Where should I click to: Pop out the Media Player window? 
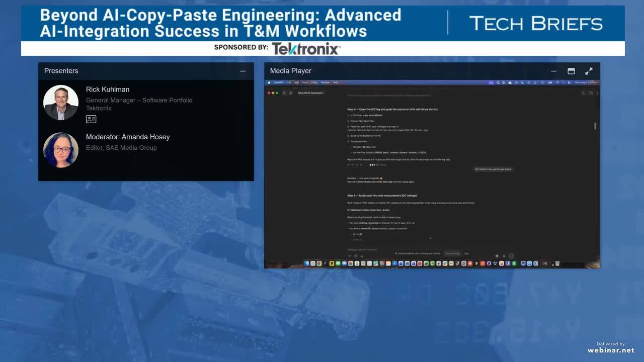(571, 71)
